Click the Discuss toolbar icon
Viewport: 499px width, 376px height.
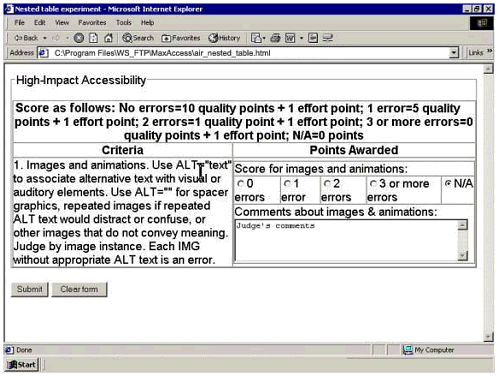click(x=313, y=38)
